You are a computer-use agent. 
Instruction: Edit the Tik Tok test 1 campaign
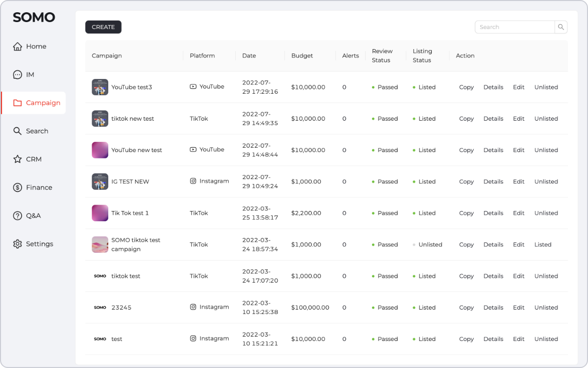pyautogui.click(x=518, y=213)
